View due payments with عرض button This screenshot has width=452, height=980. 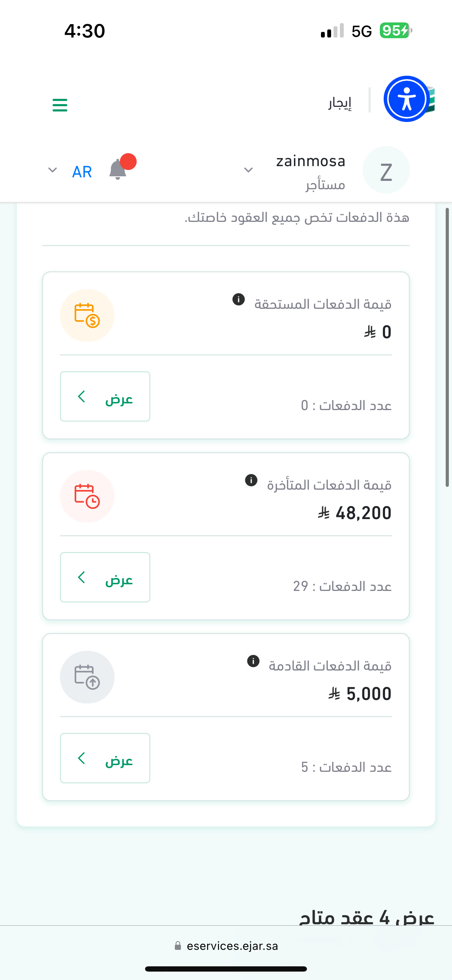105,396
